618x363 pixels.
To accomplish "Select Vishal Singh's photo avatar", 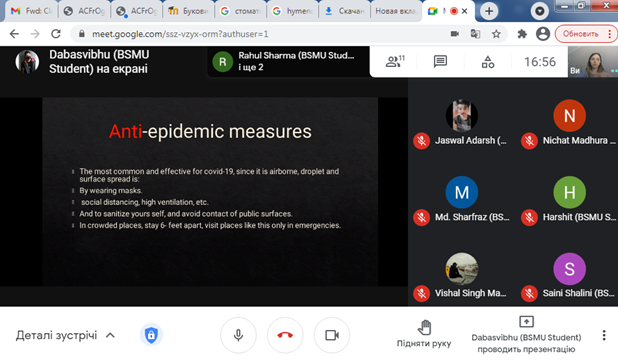I will (462, 269).
